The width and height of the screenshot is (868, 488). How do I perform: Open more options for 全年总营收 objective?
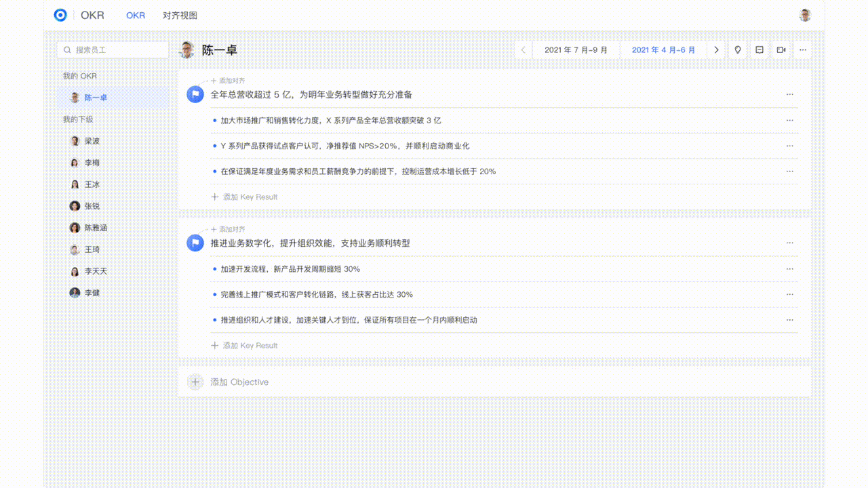789,95
